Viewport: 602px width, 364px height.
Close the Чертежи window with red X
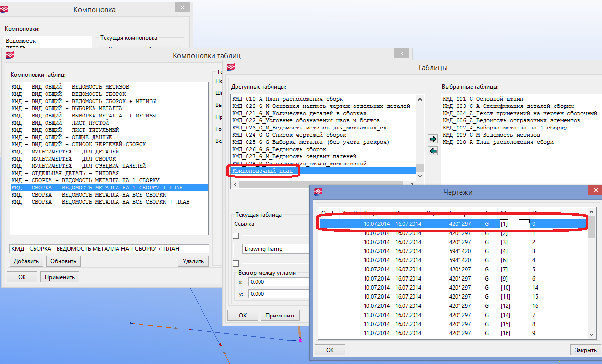pyautogui.click(x=595, y=191)
